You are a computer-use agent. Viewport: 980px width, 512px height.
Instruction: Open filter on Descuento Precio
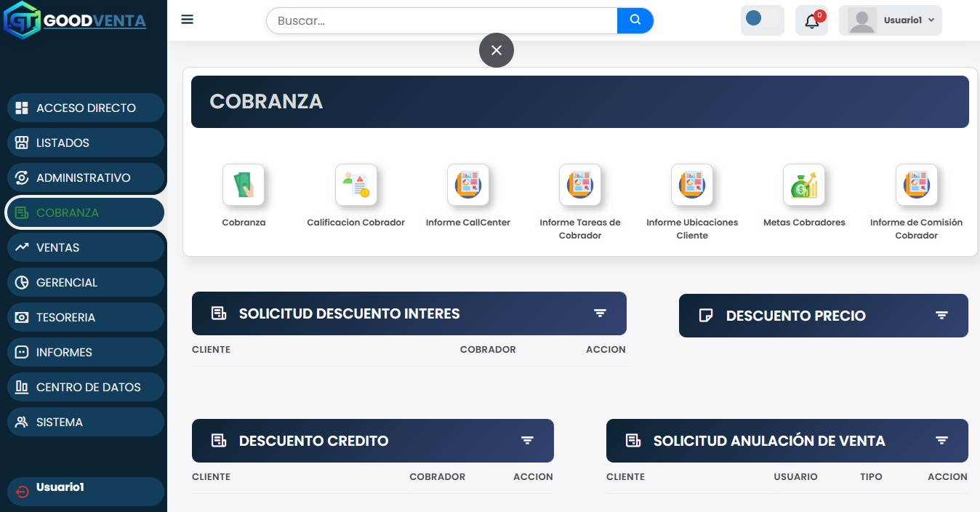(941, 316)
